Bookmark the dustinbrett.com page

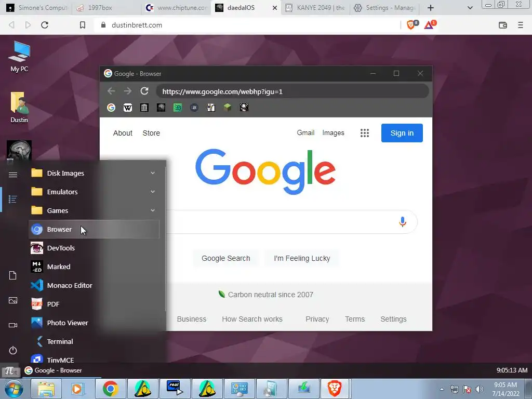point(83,25)
